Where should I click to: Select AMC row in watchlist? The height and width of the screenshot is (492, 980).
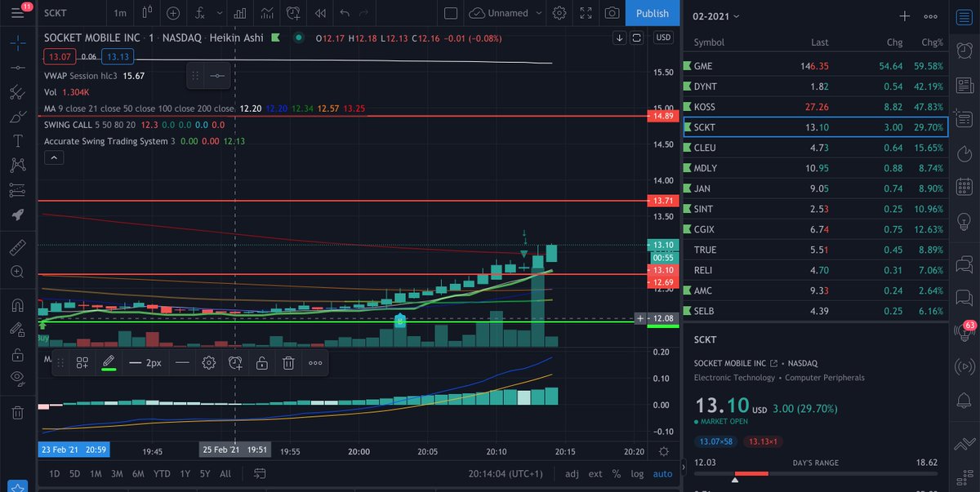click(815, 290)
